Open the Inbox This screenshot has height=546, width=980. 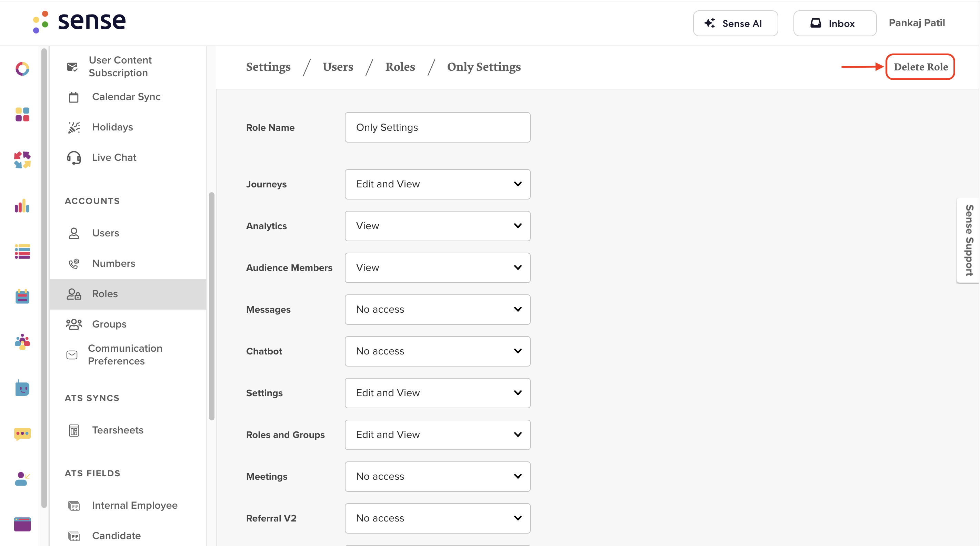pos(835,23)
